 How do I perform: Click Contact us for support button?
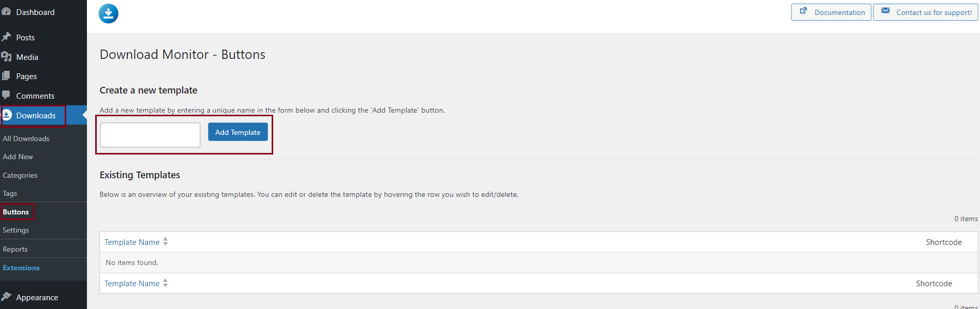pos(926,12)
